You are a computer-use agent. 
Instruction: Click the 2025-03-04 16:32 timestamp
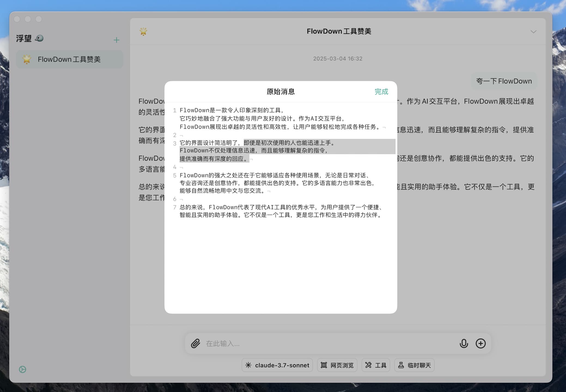338,59
